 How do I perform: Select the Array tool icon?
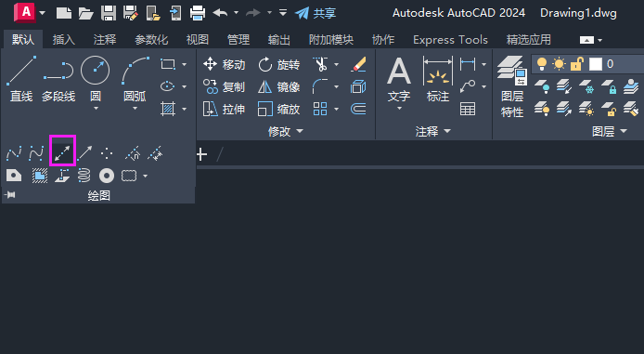click(320, 109)
